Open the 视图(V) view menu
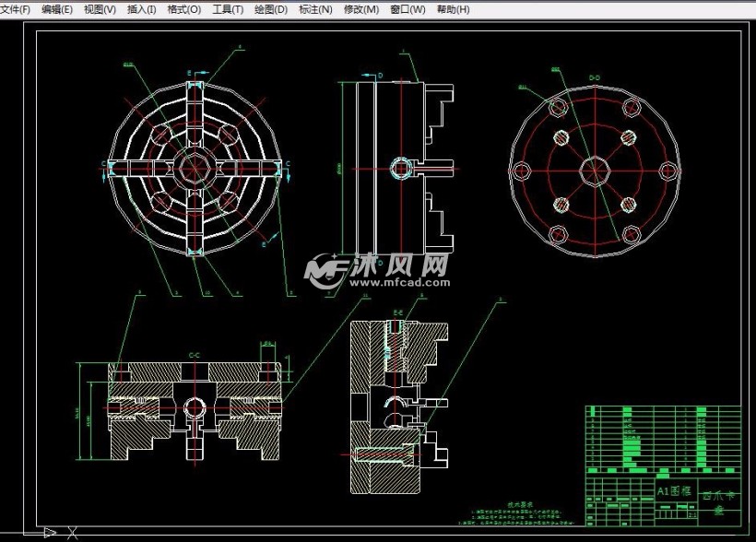This screenshot has width=756, height=542. (100, 9)
